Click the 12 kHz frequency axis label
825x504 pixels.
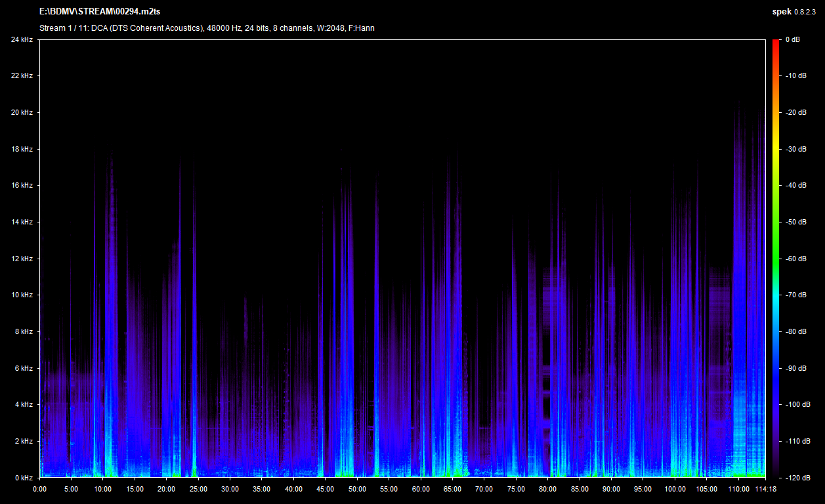point(22,259)
